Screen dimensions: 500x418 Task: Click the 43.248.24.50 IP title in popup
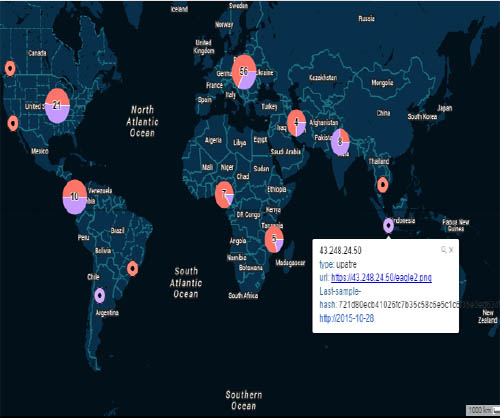pyautogui.click(x=340, y=250)
